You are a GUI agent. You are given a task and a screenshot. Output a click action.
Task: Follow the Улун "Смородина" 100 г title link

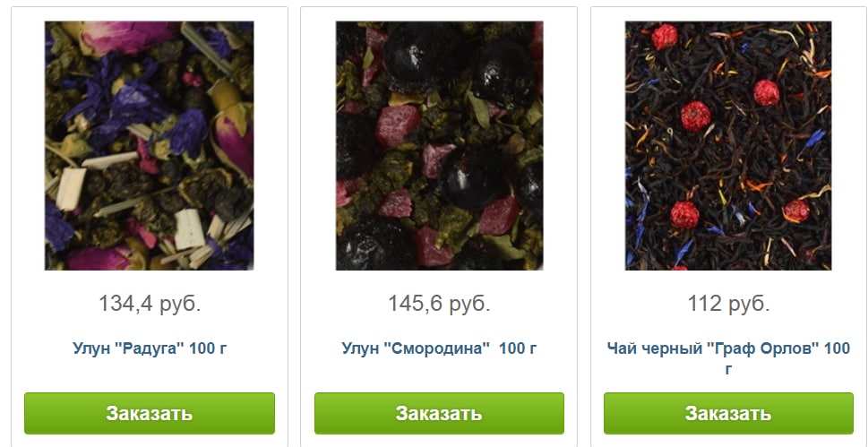tap(439, 348)
